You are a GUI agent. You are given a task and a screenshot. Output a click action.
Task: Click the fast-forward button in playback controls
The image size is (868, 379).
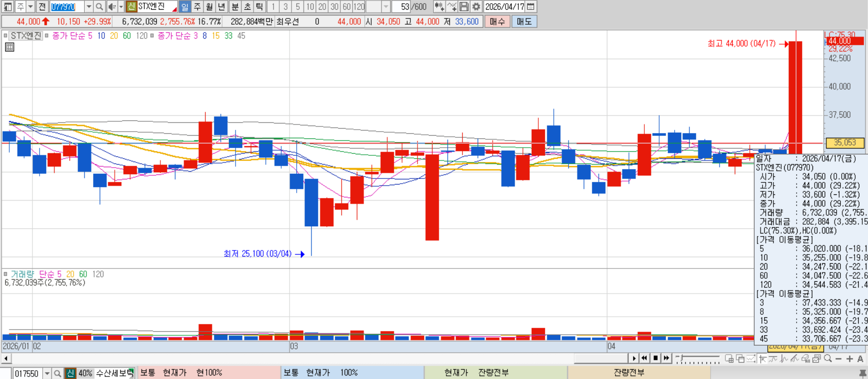[666, 358]
